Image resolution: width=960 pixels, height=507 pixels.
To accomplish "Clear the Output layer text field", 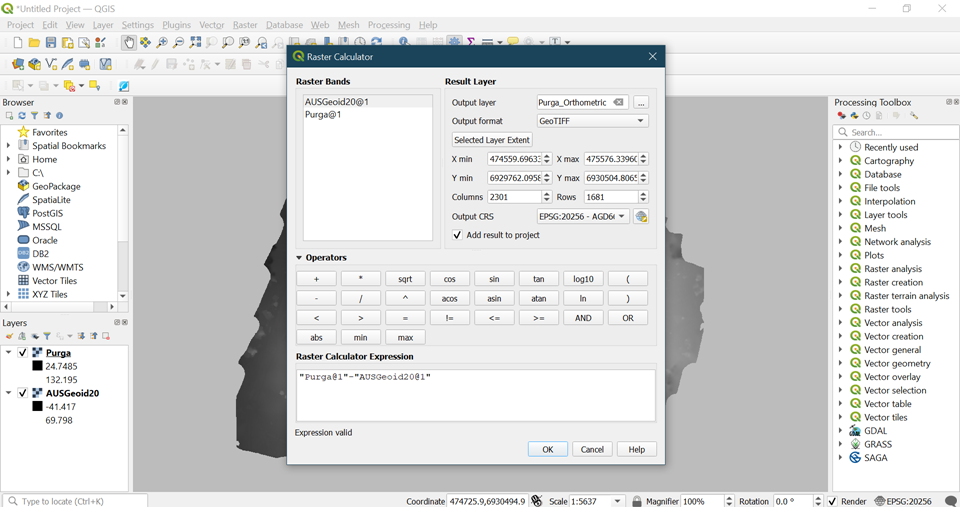I will (619, 102).
